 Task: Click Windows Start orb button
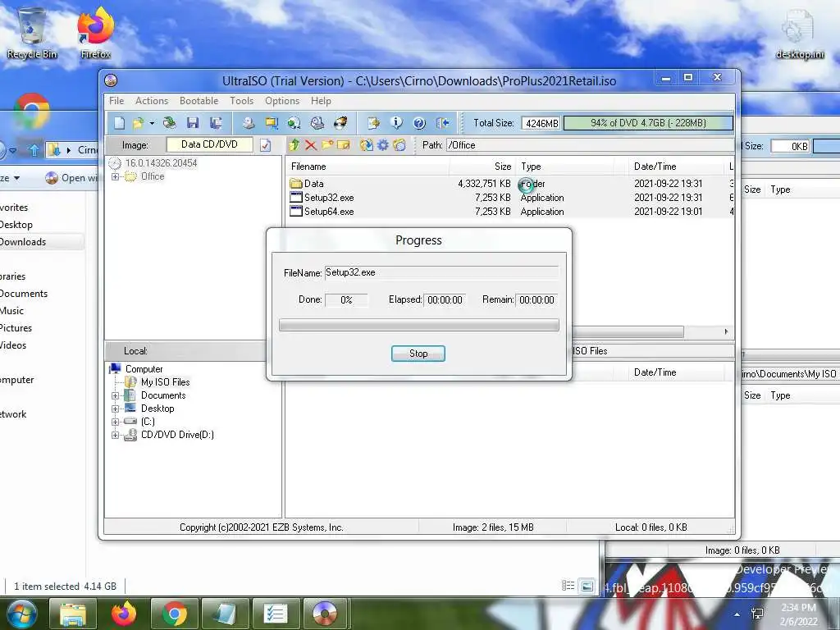[x=21, y=614]
